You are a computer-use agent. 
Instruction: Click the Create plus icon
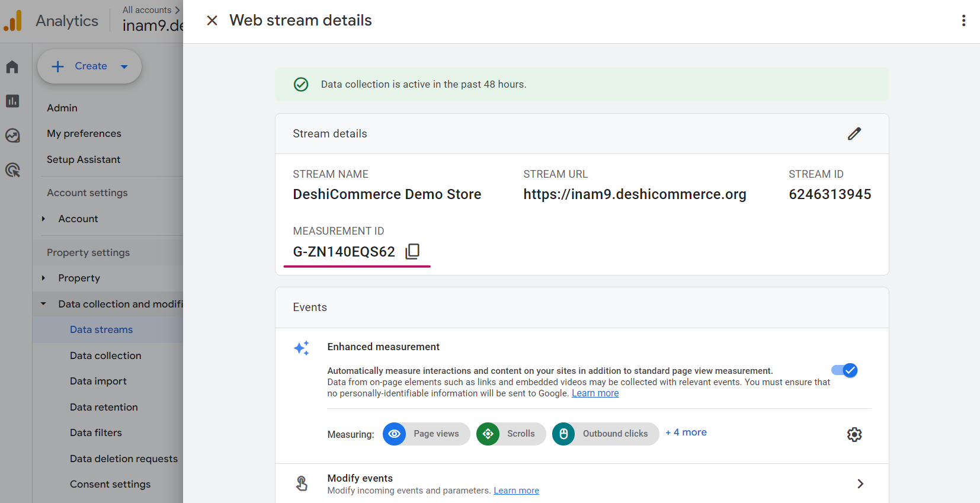[57, 66]
